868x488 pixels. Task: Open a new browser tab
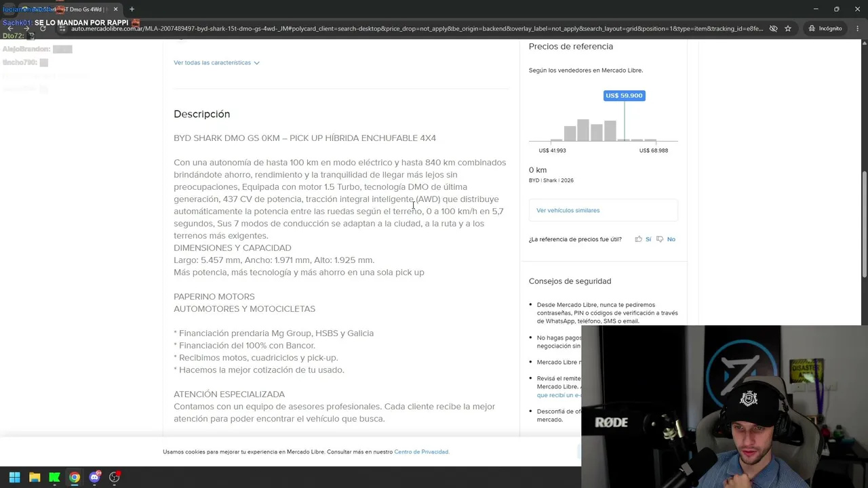132,9
